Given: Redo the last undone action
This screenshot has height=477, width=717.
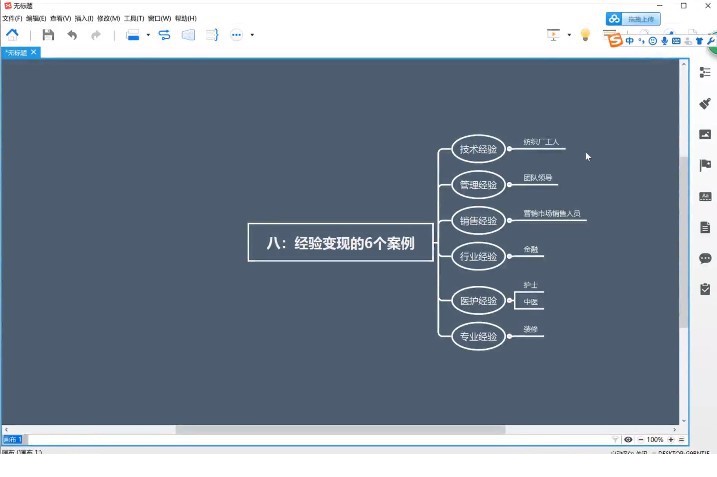Looking at the screenshot, I should pyautogui.click(x=96, y=35).
